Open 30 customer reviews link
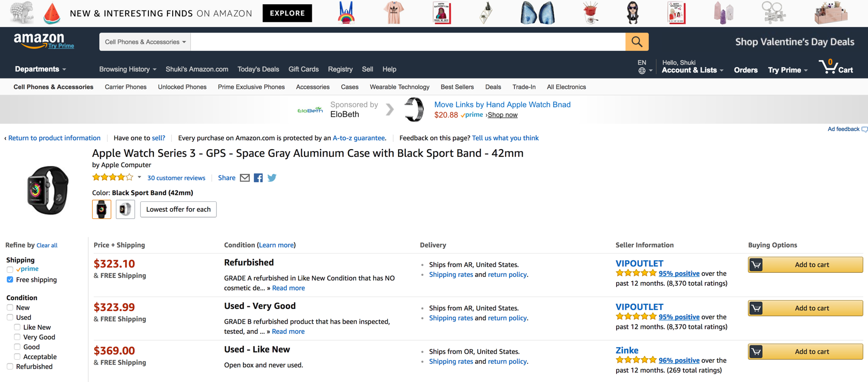 (x=176, y=178)
